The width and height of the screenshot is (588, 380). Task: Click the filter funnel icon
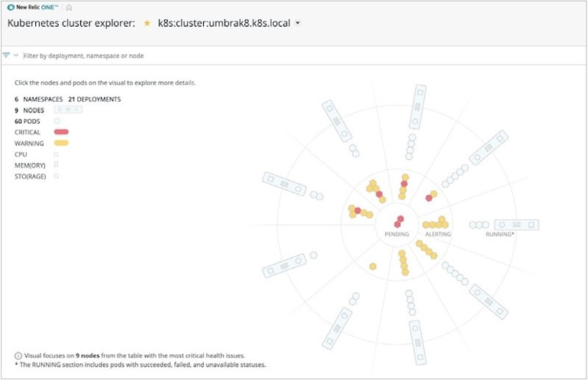(6, 56)
